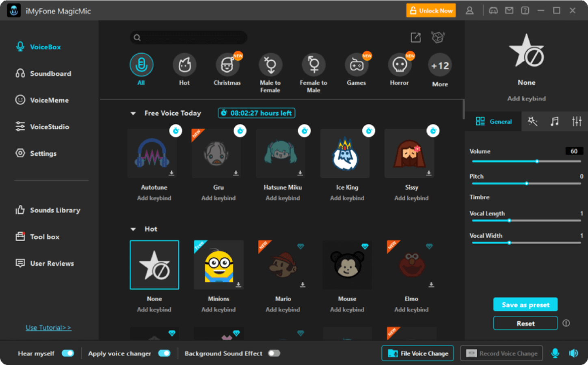Image resolution: width=588 pixels, height=365 pixels.
Task: Select the Ice King voice
Action: [345, 154]
